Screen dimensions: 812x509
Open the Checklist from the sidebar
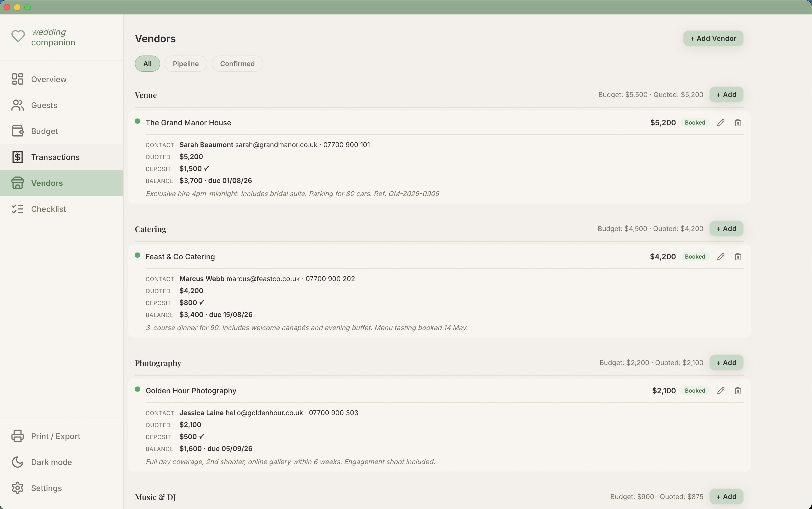point(48,209)
